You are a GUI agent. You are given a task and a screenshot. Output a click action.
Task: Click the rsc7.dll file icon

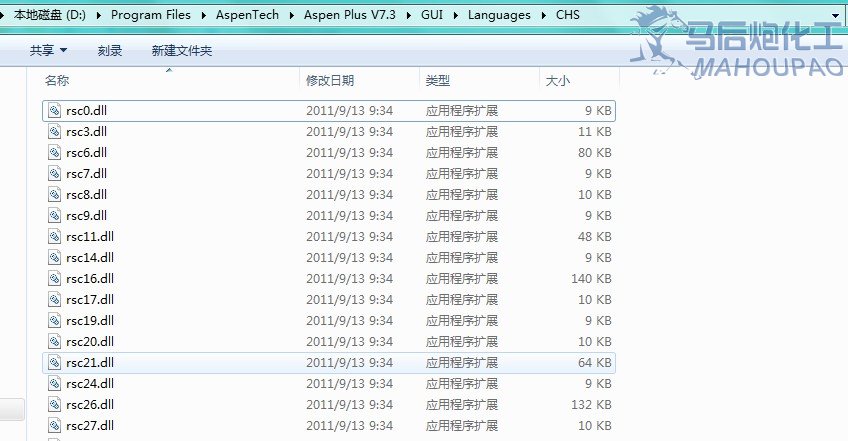pos(54,174)
